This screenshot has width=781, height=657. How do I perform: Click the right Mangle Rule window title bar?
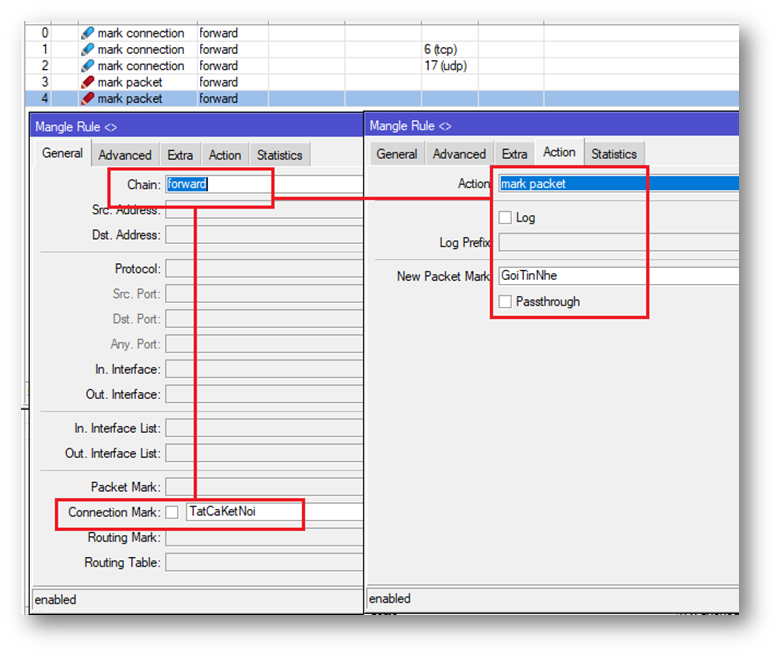coord(552,126)
